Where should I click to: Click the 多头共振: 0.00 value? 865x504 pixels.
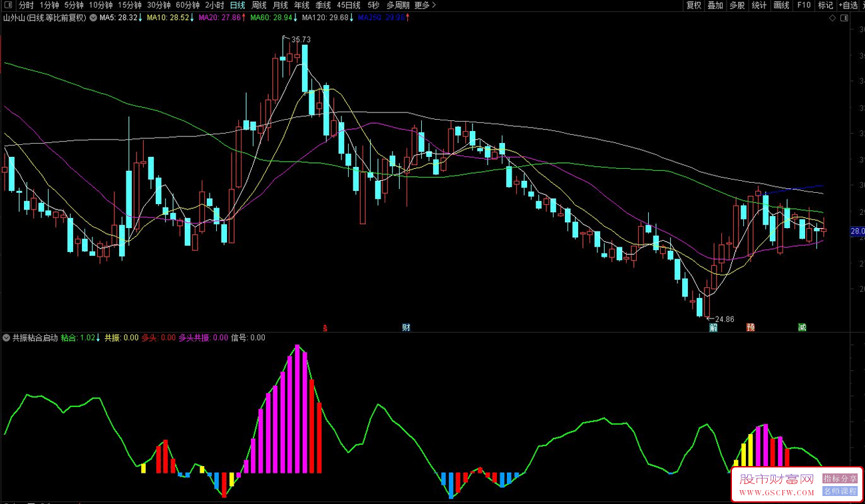click(x=203, y=338)
